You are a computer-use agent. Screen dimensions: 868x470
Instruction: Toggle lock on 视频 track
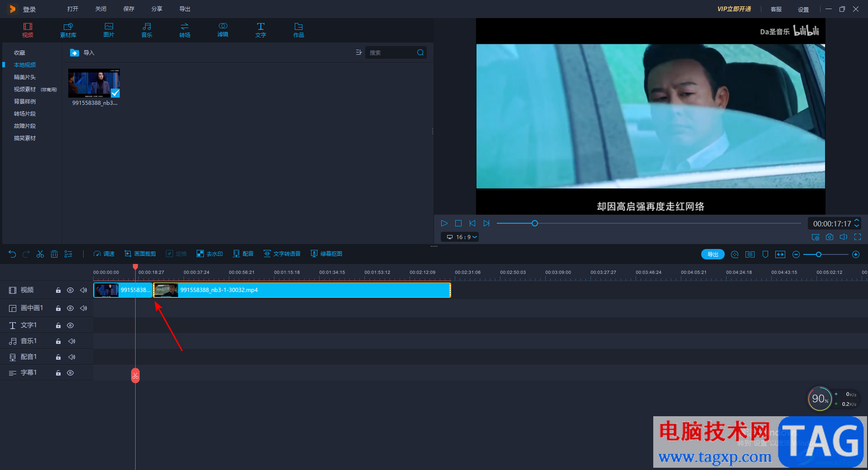click(x=58, y=290)
